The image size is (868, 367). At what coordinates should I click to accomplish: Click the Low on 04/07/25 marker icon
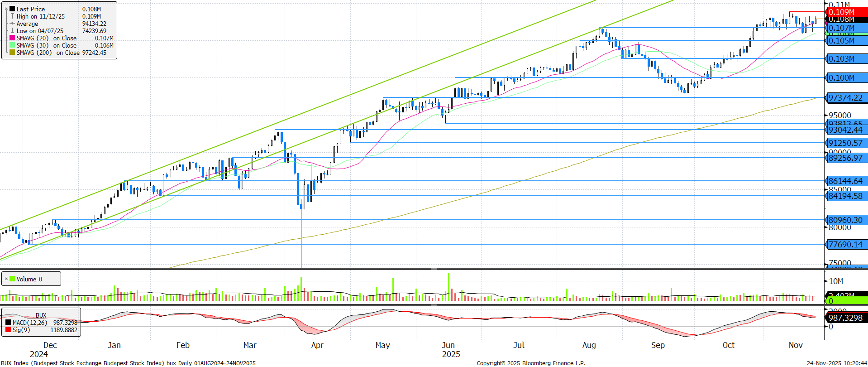[x=12, y=31]
